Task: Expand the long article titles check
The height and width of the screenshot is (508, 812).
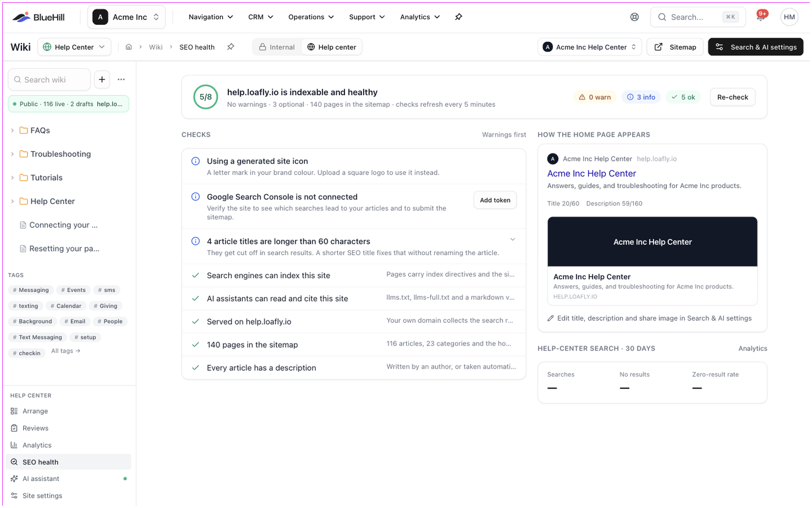Action: point(513,239)
